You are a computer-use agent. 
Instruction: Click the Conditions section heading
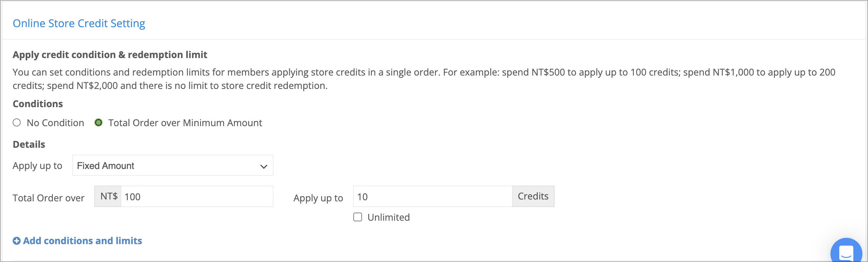[38, 104]
